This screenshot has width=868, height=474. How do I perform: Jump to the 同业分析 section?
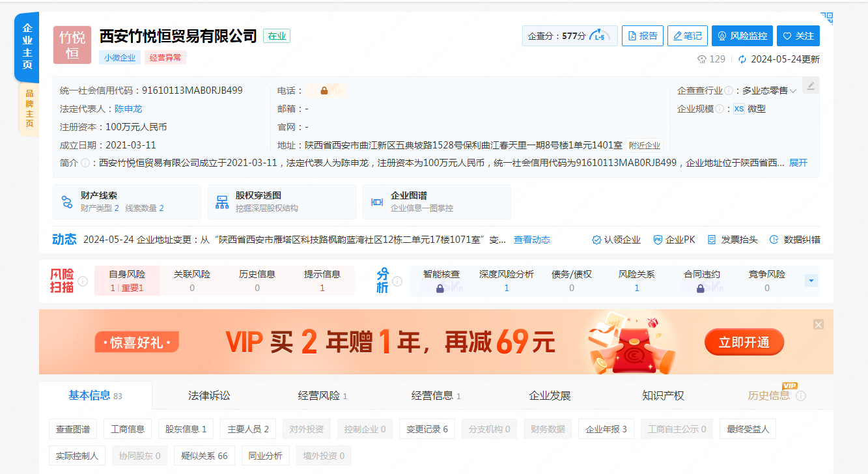tap(265, 456)
